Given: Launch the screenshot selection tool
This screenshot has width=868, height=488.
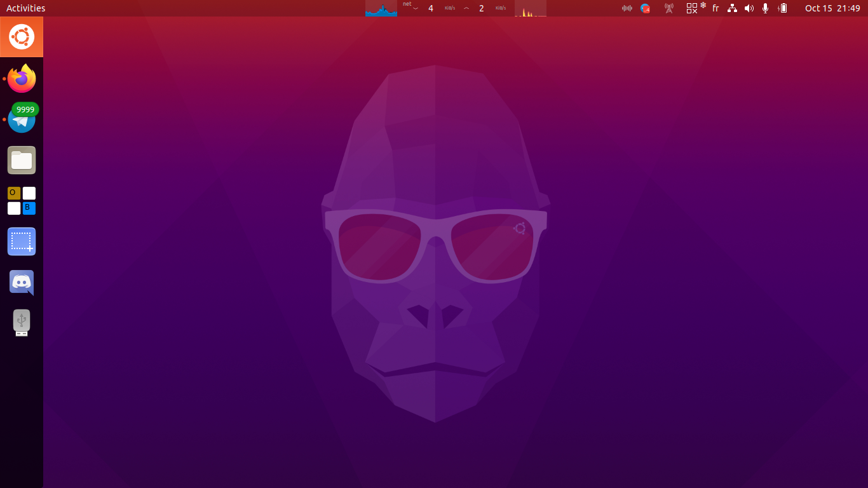Looking at the screenshot, I should point(22,241).
